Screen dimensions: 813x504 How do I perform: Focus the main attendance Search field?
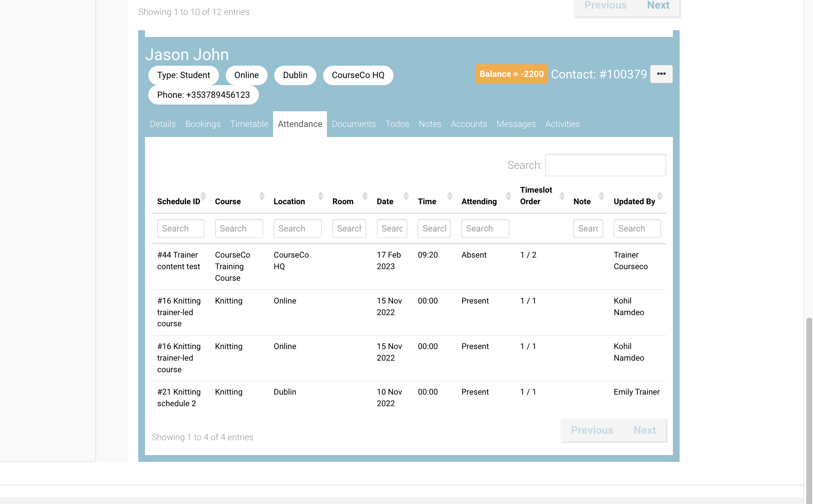tap(605, 165)
